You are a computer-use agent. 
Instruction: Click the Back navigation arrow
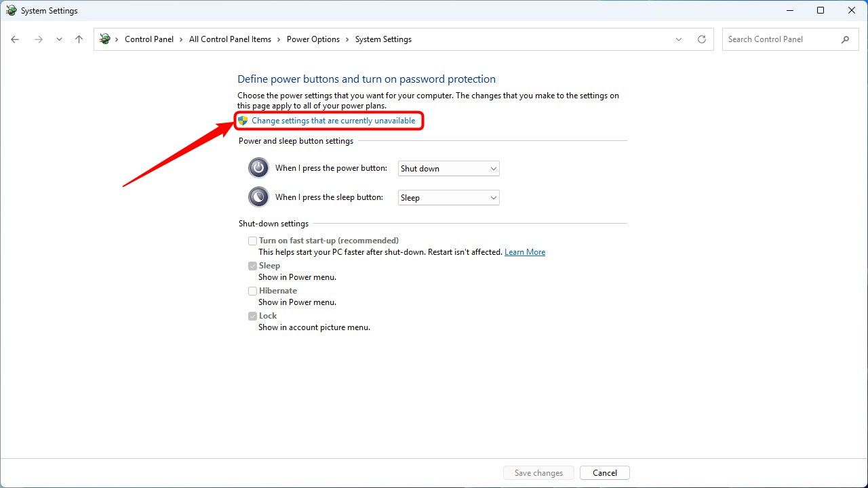point(15,39)
